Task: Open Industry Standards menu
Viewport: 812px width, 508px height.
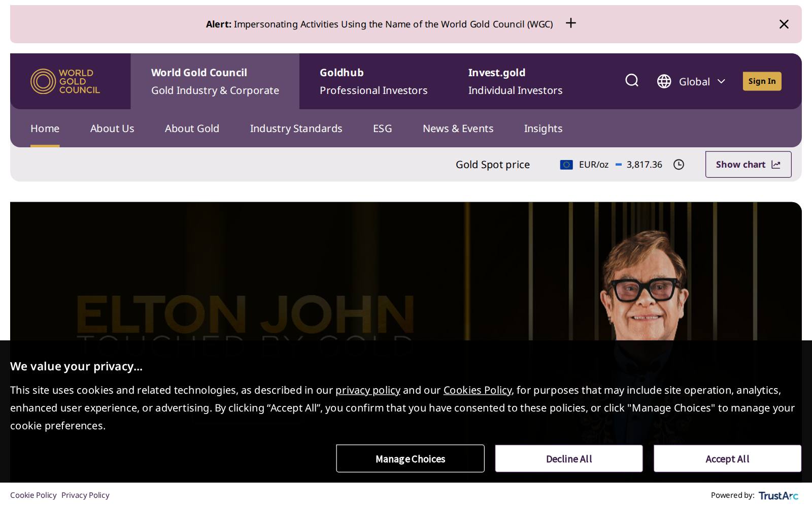Action: click(x=296, y=128)
